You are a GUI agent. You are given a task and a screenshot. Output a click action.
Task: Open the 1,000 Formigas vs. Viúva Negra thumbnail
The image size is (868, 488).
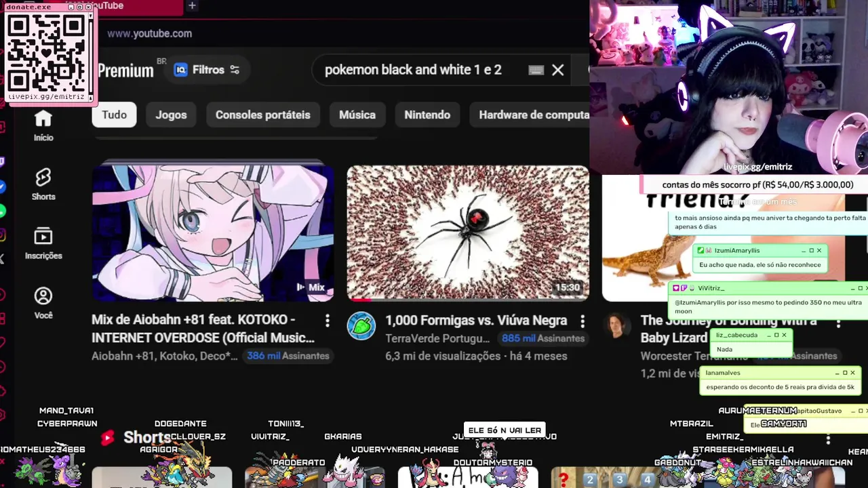click(x=468, y=232)
